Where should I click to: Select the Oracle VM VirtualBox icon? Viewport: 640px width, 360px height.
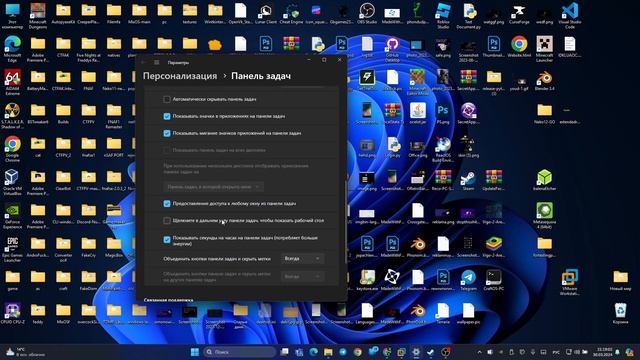pyautogui.click(x=12, y=183)
